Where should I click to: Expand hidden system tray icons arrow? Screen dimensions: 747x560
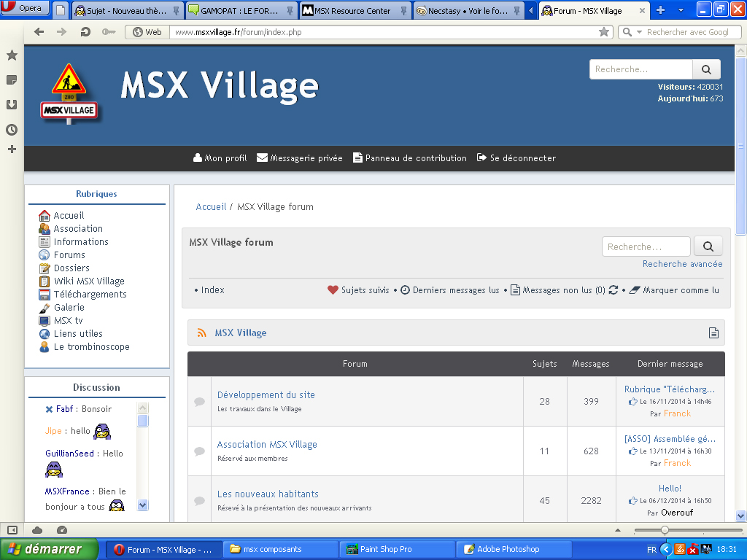pyautogui.click(x=666, y=550)
